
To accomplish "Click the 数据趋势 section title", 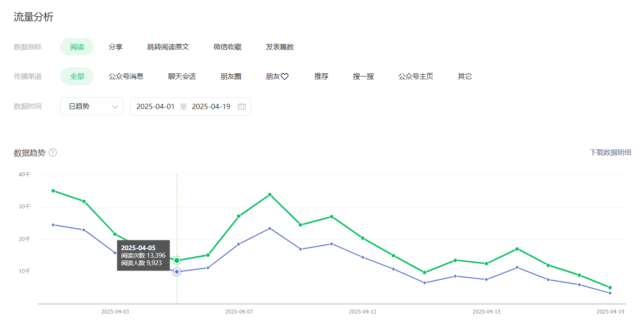I will [29, 153].
